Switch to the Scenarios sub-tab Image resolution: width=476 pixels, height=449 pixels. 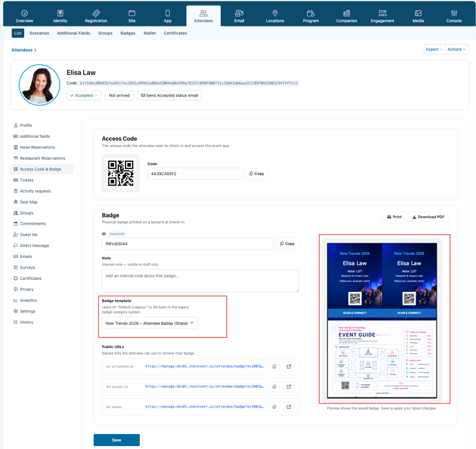pyautogui.click(x=39, y=33)
